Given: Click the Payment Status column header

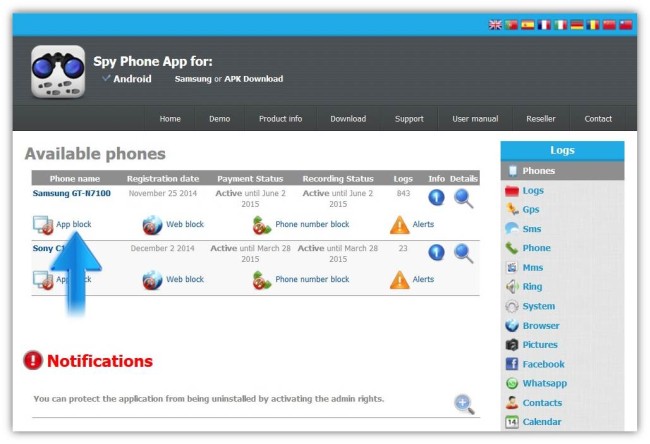Looking at the screenshot, I should pos(250,179).
